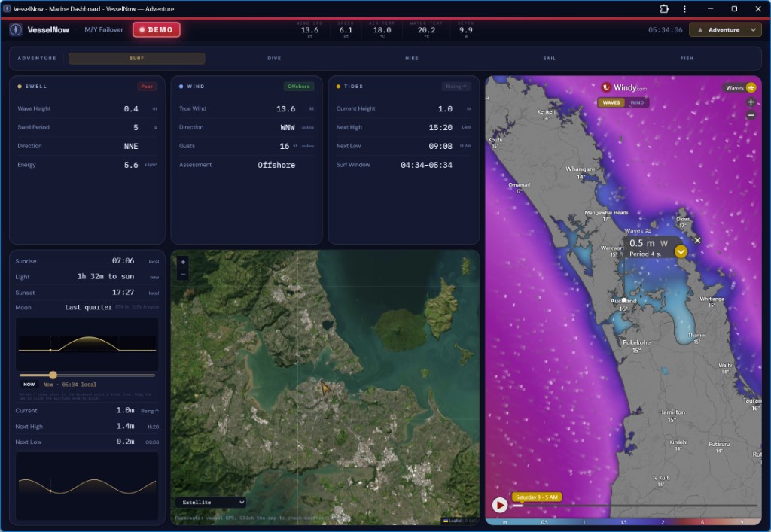
Task: Select WIND layer in Windy toggle
Action: tap(637, 102)
